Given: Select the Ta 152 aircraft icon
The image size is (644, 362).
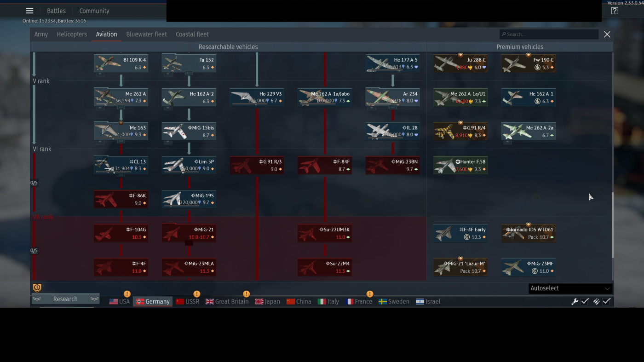Looking at the screenshot, I should (x=189, y=63).
